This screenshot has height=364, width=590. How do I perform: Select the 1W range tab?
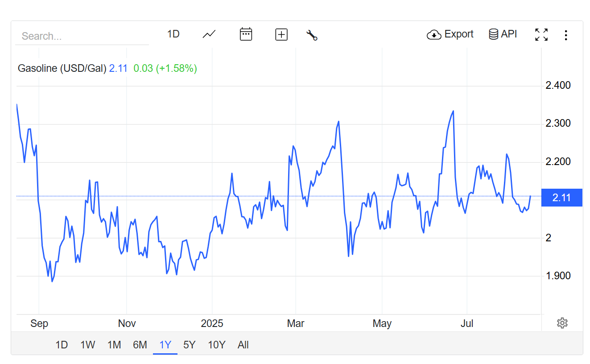tap(88, 345)
